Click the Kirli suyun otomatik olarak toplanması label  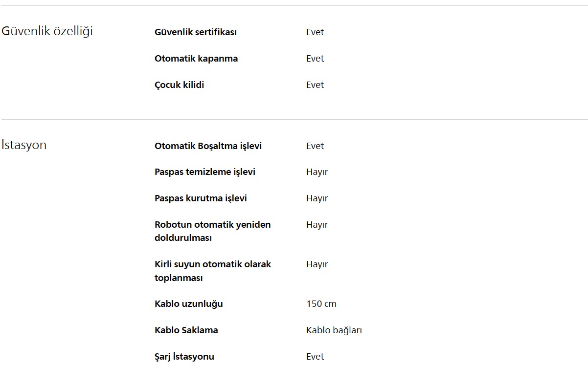coord(212,271)
